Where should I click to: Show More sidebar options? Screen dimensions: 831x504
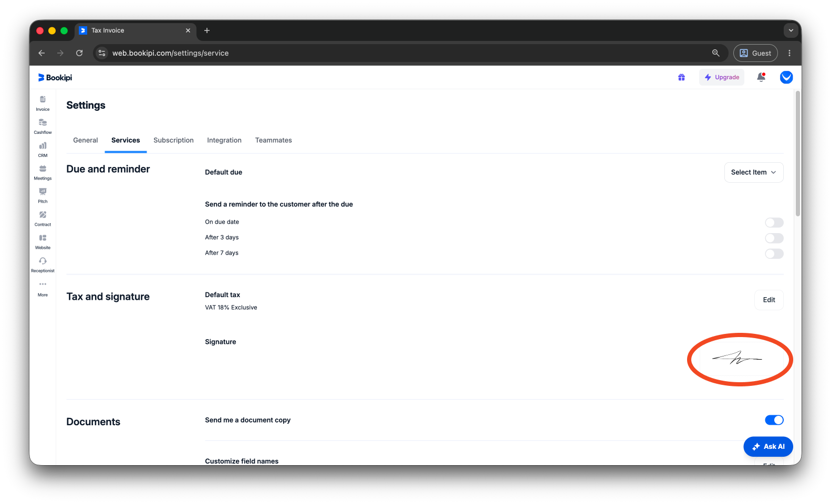43,289
